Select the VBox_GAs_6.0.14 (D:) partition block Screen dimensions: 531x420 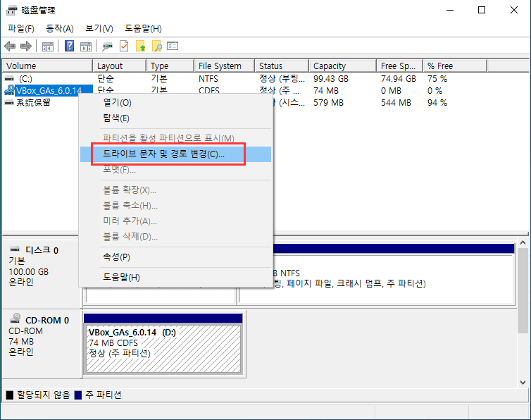coord(163,343)
